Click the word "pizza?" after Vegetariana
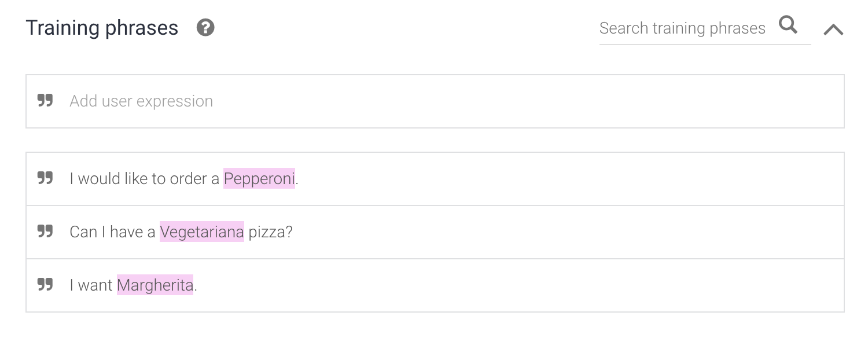Screen dimensions: 868x345 [271, 232]
